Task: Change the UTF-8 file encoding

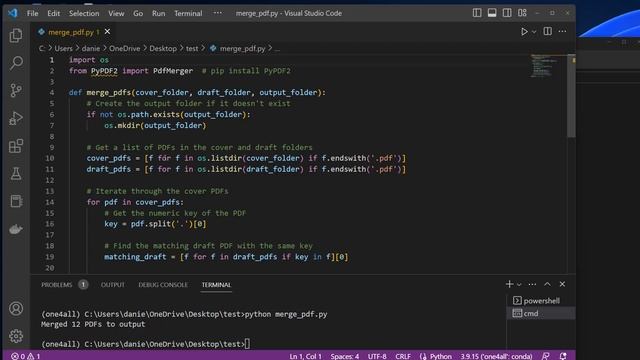Action: (x=377, y=356)
